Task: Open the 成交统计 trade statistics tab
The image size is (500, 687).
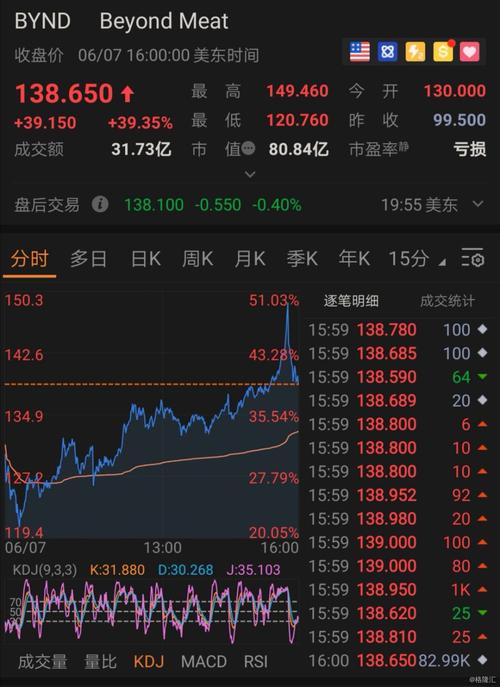Action: 447,301
